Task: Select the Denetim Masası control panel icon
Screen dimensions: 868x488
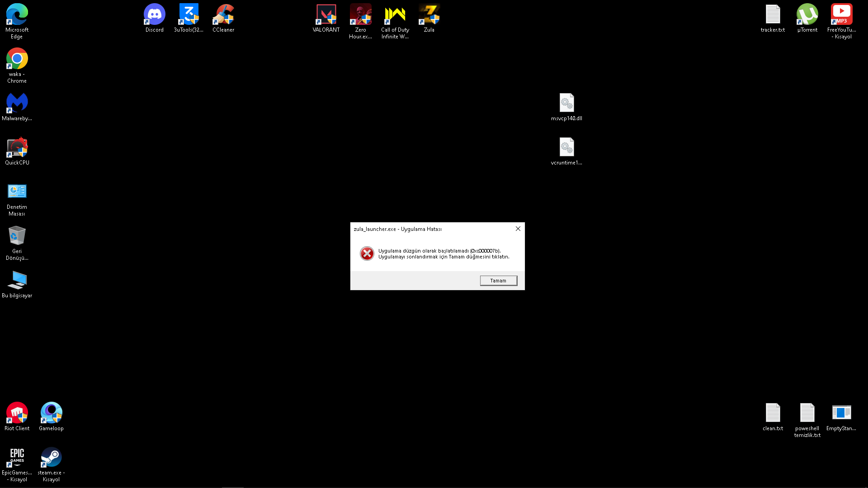Action: [17, 192]
